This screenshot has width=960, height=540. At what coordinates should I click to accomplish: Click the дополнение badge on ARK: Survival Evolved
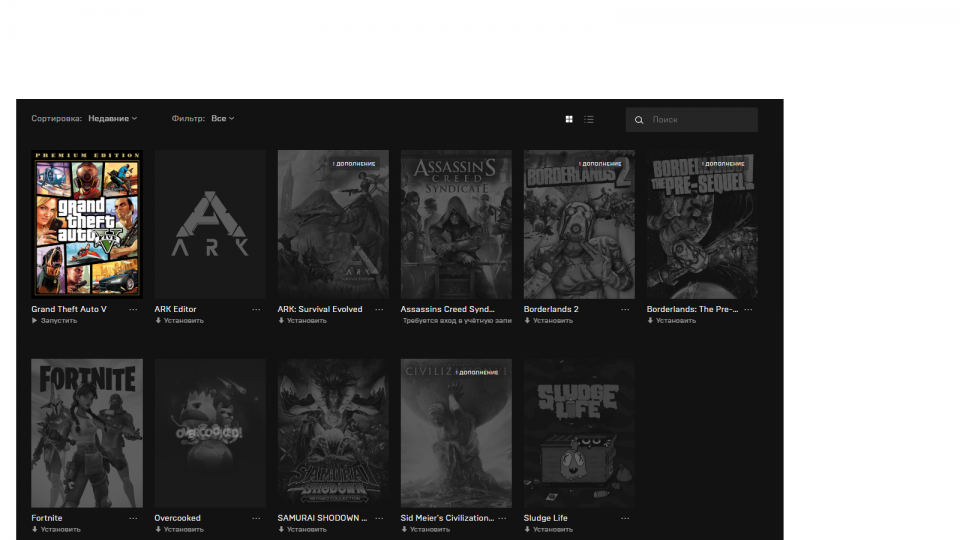[x=354, y=163]
